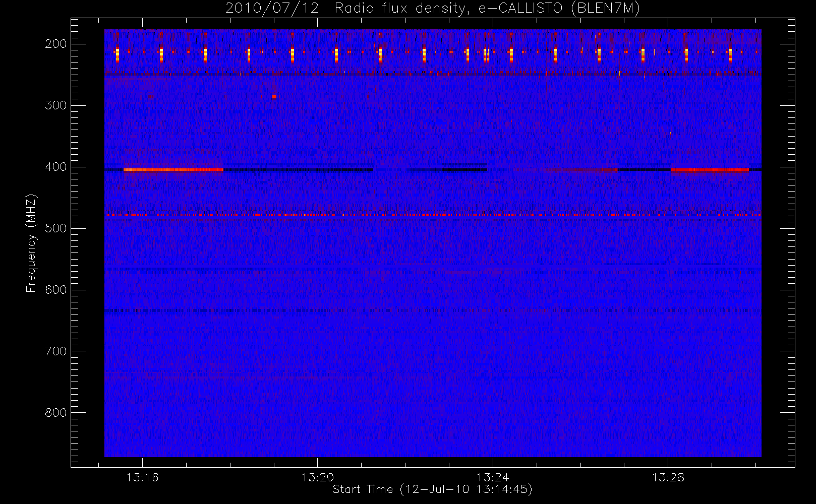Click the red emission band at 400 MHz near 13:28
The width and height of the screenshot is (816, 504).
click(710, 170)
